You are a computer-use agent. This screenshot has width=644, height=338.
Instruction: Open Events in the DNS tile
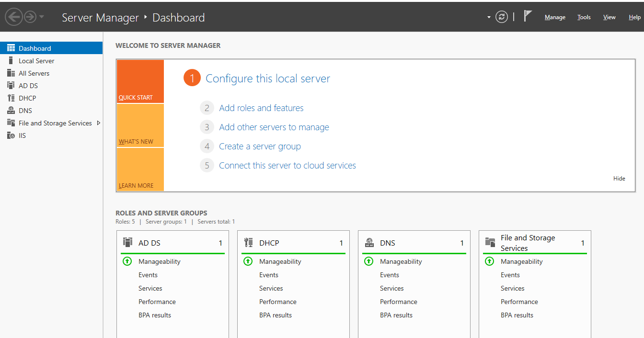(390, 275)
